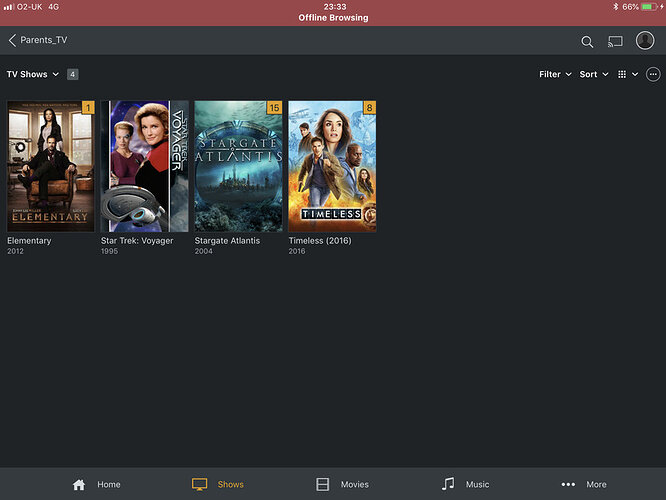Tap the O2-UK carrier label

[x=29, y=7]
